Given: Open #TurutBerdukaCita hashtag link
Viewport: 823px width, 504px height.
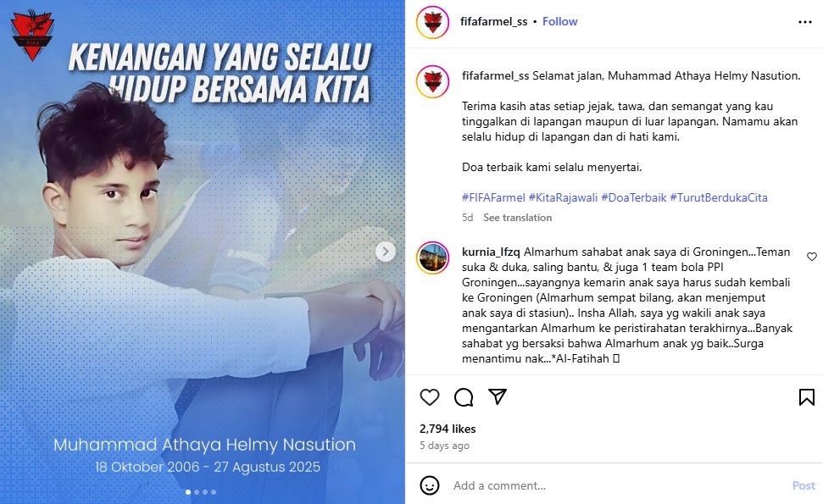Looking at the screenshot, I should coord(719,197).
